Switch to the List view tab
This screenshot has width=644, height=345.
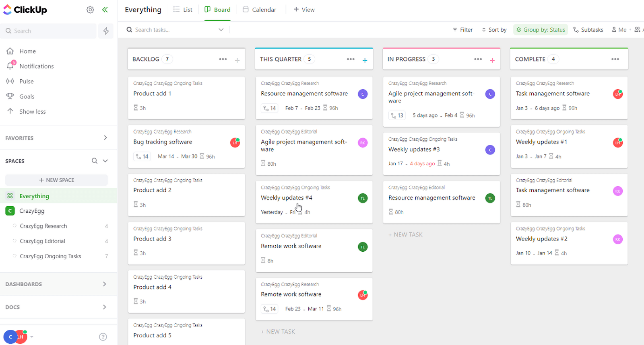point(183,10)
